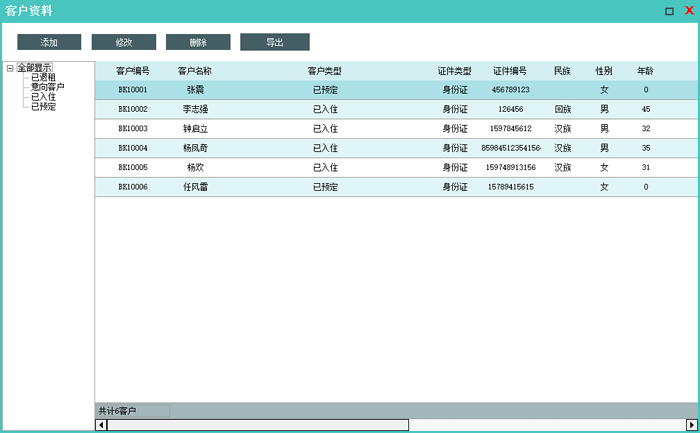Collapse the 全部显示 tree node
700x433 pixels.
click(x=10, y=68)
